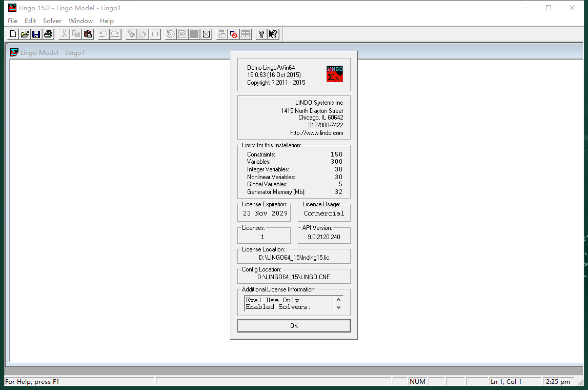Open Solution report icon
Viewport: 588px width, 390px height.
[183, 34]
